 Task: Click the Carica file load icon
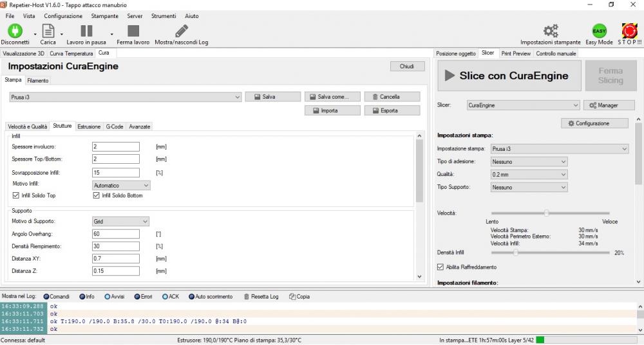point(48,31)
